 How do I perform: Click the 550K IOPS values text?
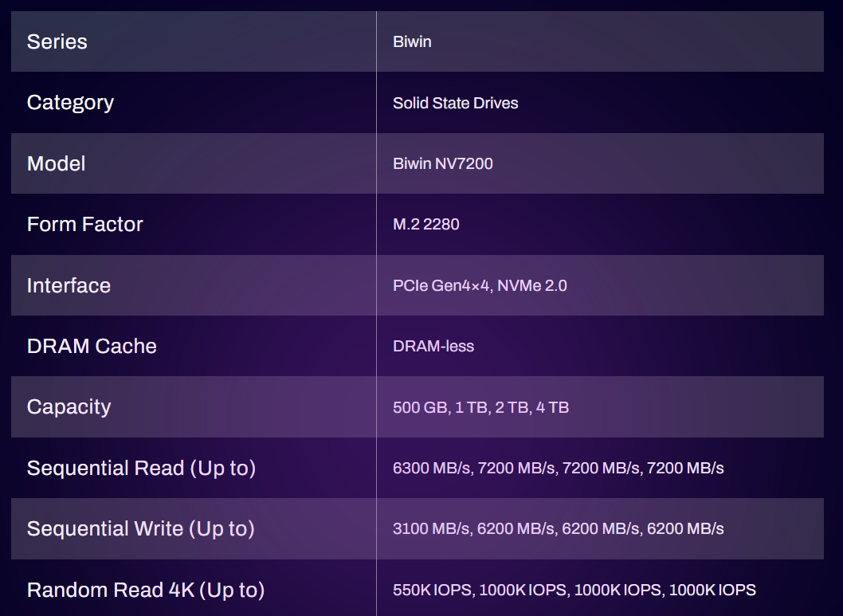click(574, 590)
